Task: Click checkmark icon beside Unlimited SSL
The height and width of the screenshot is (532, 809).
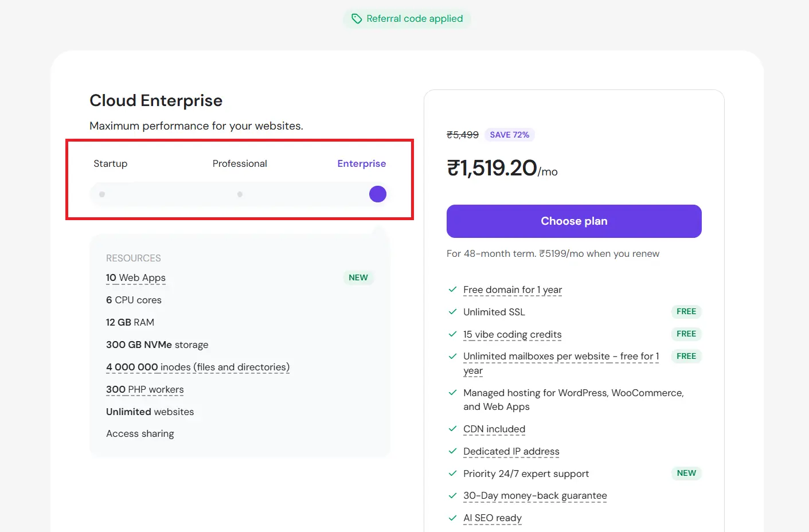Action: 452,312
